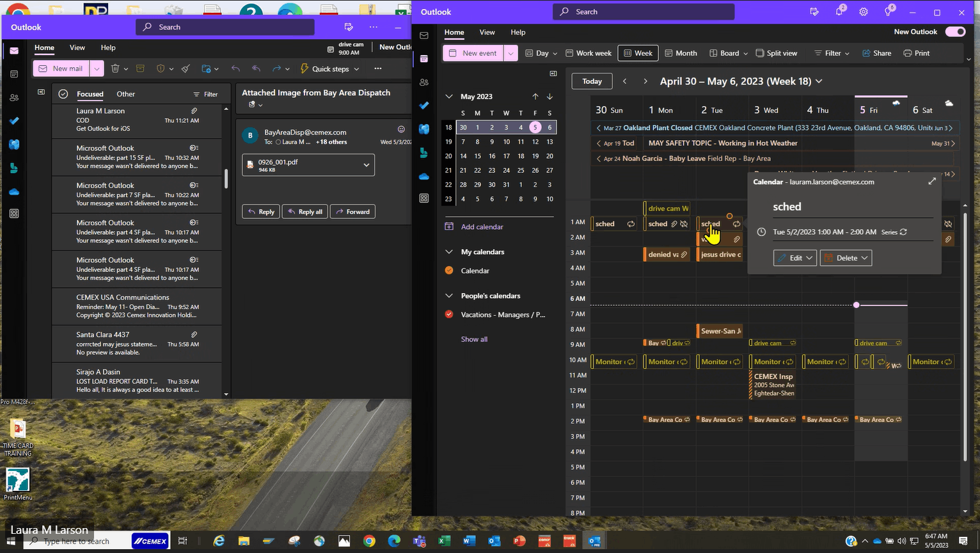The image size is (980, 553).
Task: Expand the 0926_001.pdf attachment dropdown
Action: pos(367,165)
